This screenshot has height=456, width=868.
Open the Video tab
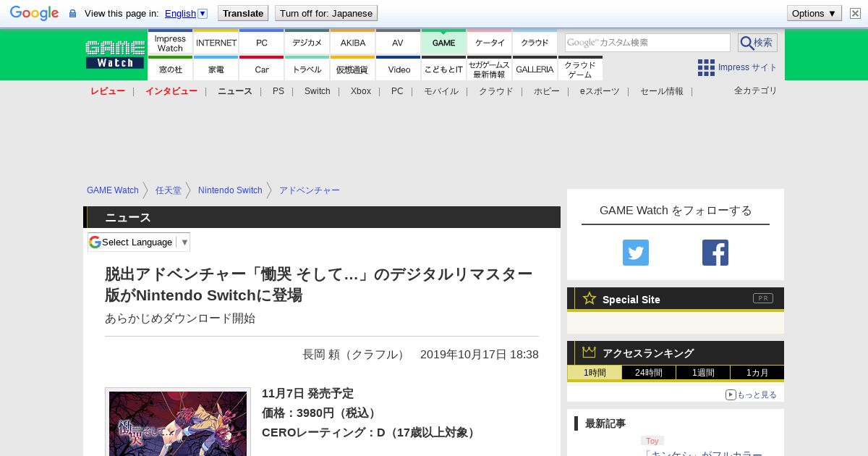pos(398,69)
